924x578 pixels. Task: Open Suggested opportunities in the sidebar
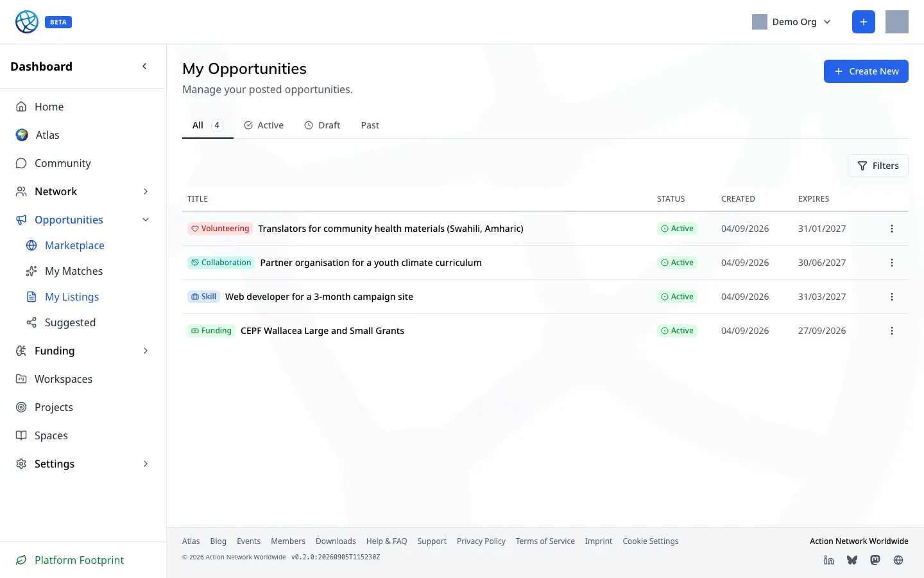(x=89, y=322)
